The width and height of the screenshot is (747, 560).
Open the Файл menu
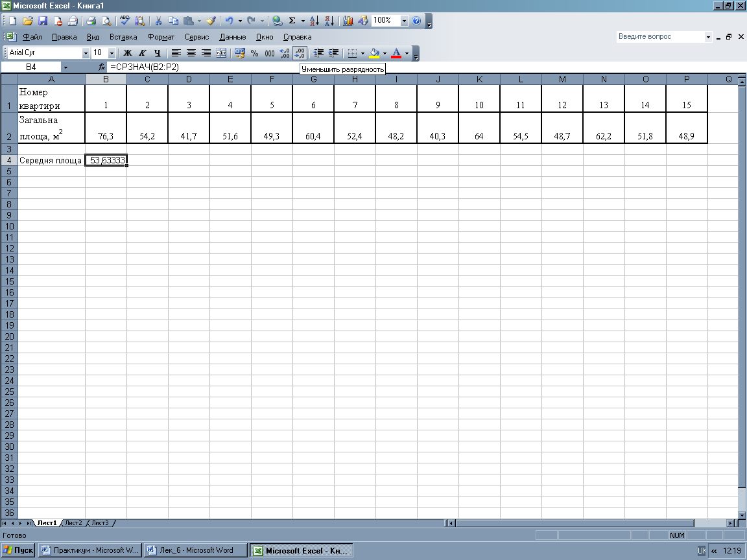[x=32, y=37]
